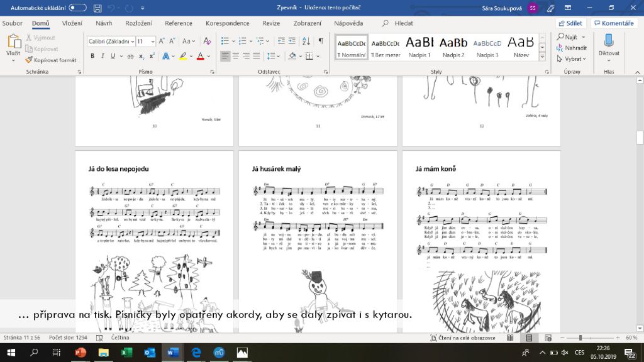Click the bullet list icon
This screenshot has height=362, width=644.
(225, 41)
